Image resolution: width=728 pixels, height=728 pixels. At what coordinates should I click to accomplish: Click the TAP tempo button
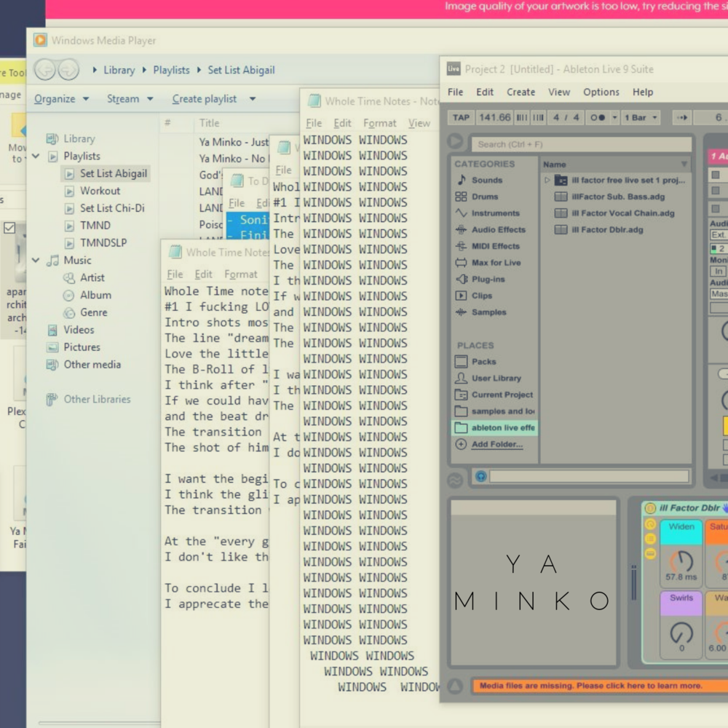(x=461, y=117)
